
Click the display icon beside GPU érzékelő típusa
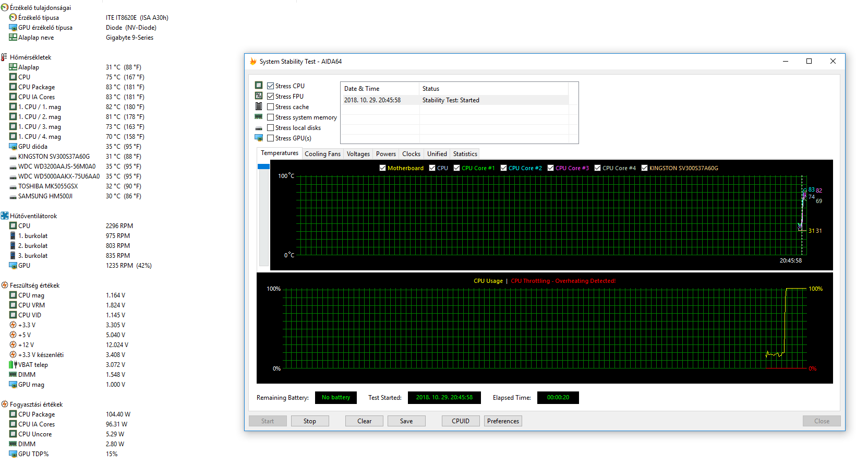click(13, 28)
